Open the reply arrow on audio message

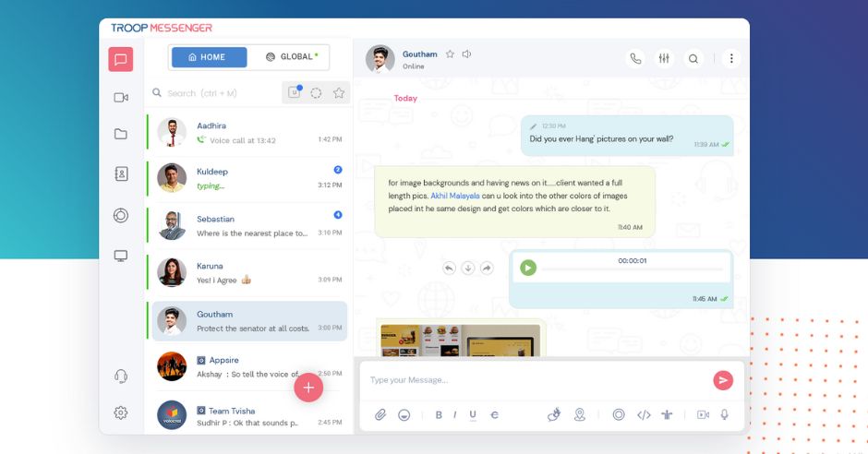click(449, 268)
